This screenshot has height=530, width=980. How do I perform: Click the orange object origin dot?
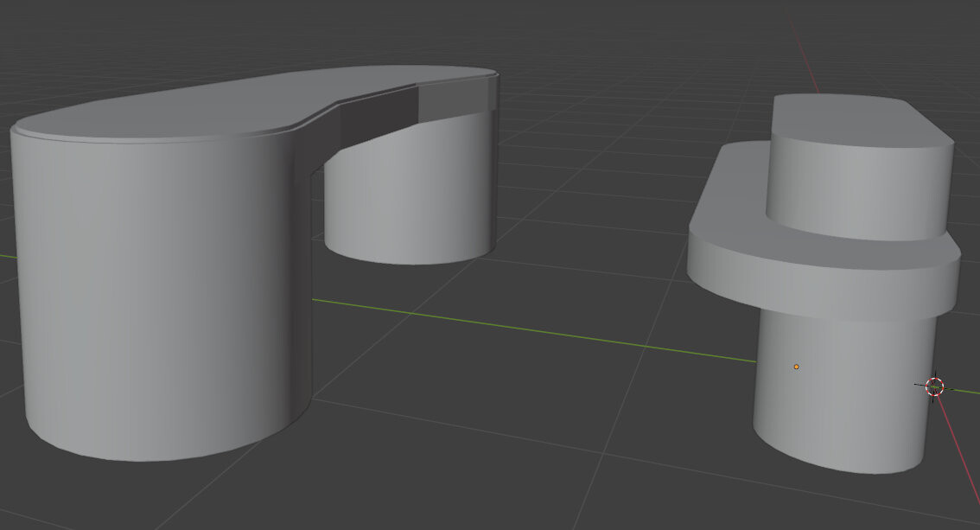(796, 367)
